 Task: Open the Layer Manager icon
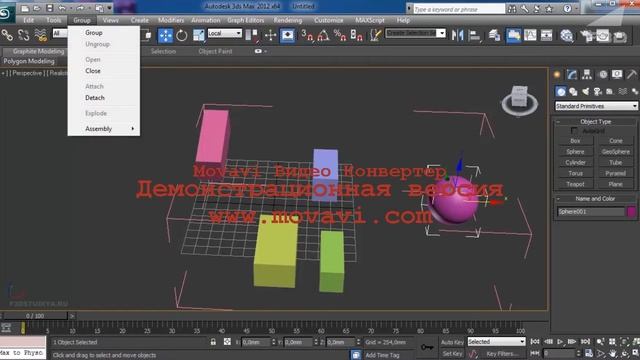point(495,36)
